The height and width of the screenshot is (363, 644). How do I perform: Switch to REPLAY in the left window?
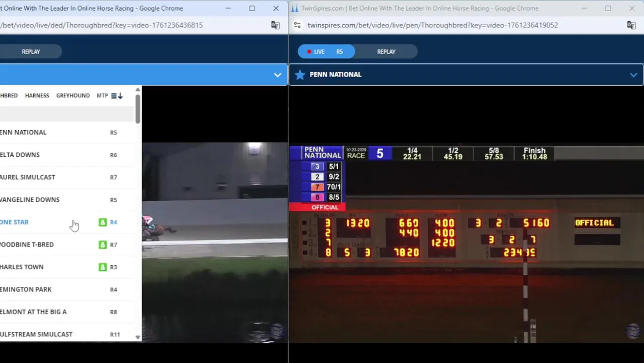pyautogui.click(x=31, y=51)
